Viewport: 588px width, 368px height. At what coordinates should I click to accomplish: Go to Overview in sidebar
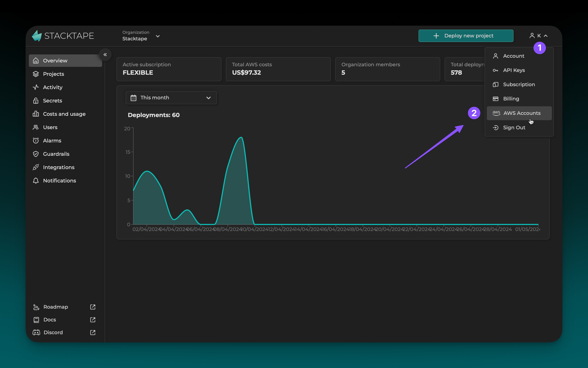pos(65,61)
